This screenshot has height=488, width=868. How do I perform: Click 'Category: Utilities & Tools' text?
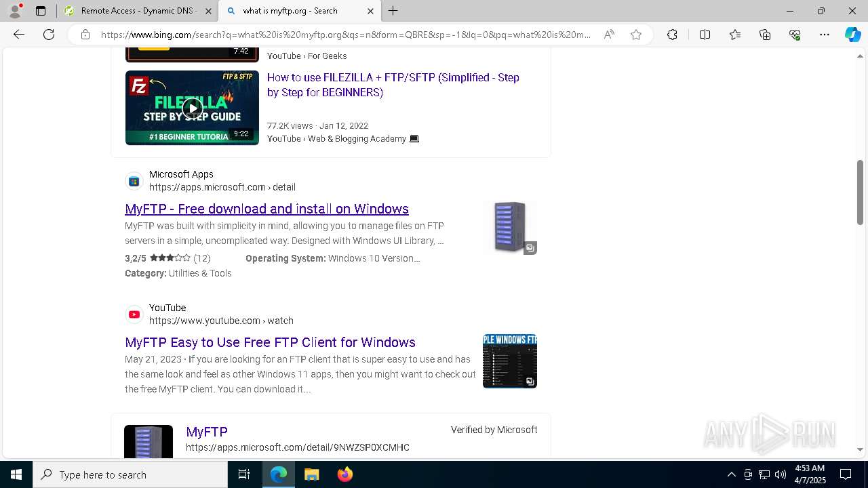point(178,273)
